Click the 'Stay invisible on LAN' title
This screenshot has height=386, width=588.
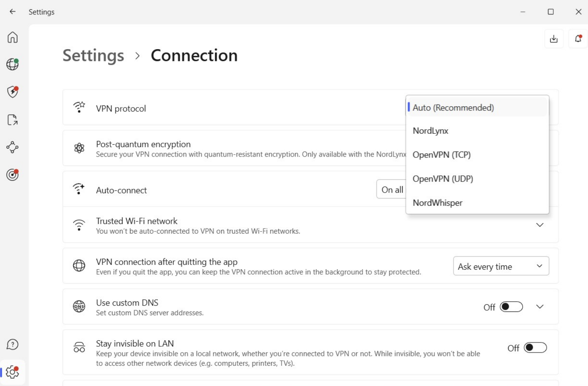point(135,344)
